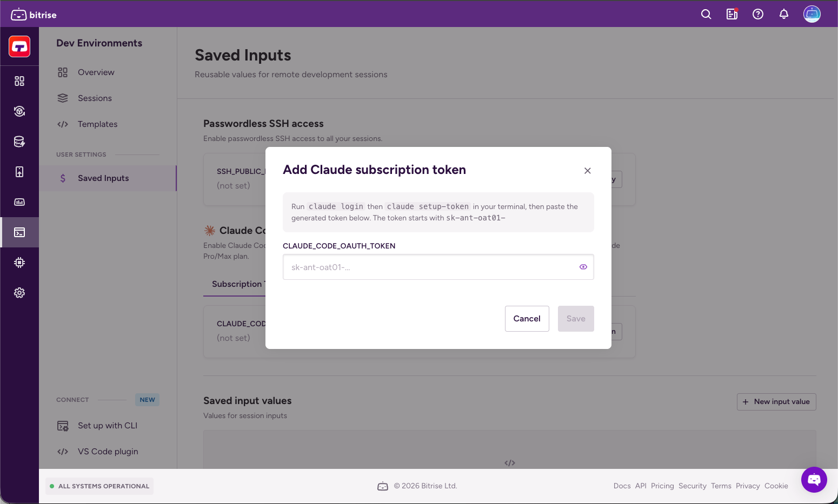Click the "claude login" code text
838x504 pixels.
336,206
